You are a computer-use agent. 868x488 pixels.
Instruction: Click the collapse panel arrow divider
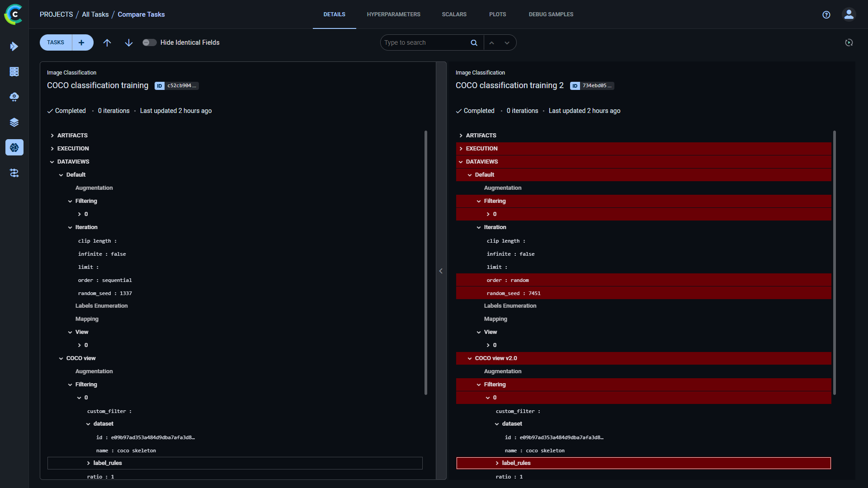441,271
